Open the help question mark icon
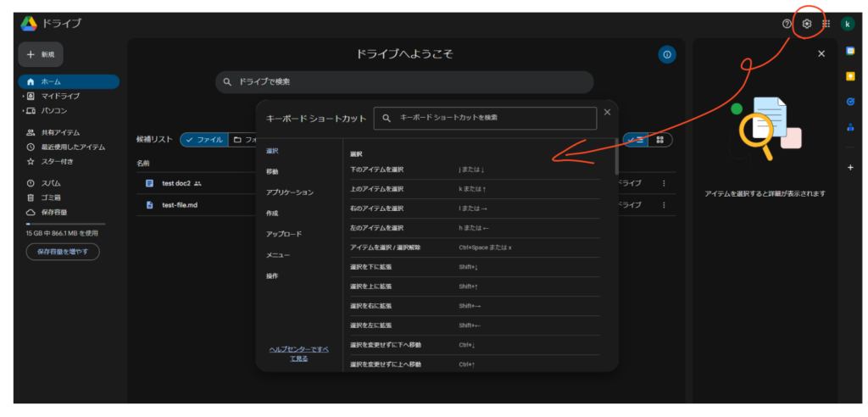 (787, 24)
